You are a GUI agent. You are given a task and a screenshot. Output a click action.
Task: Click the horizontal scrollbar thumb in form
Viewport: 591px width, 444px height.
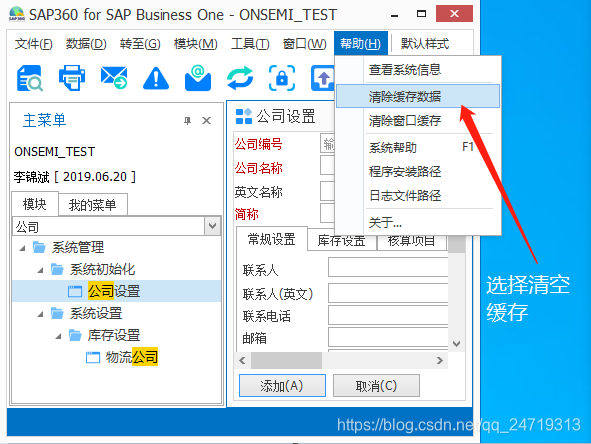(286, 360)
